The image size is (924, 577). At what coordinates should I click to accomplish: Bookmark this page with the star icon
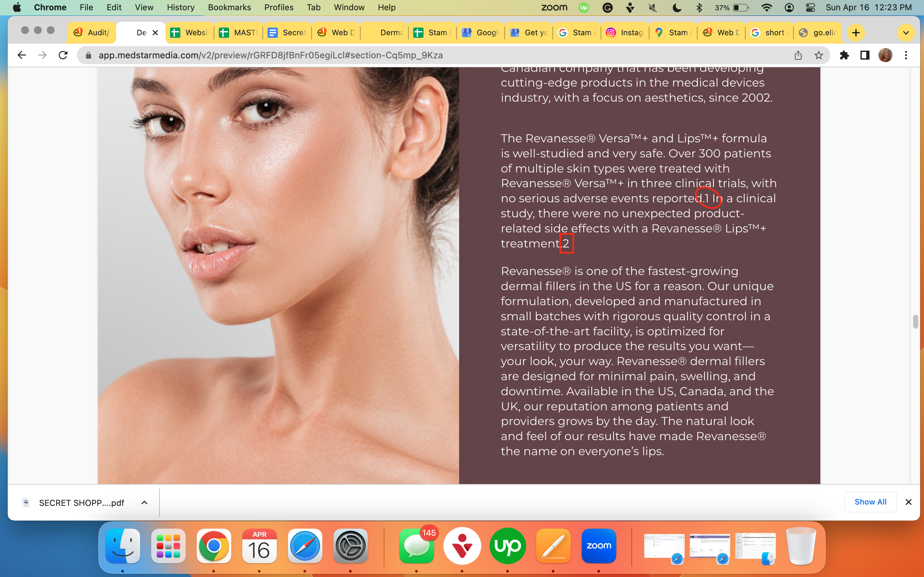818,55
